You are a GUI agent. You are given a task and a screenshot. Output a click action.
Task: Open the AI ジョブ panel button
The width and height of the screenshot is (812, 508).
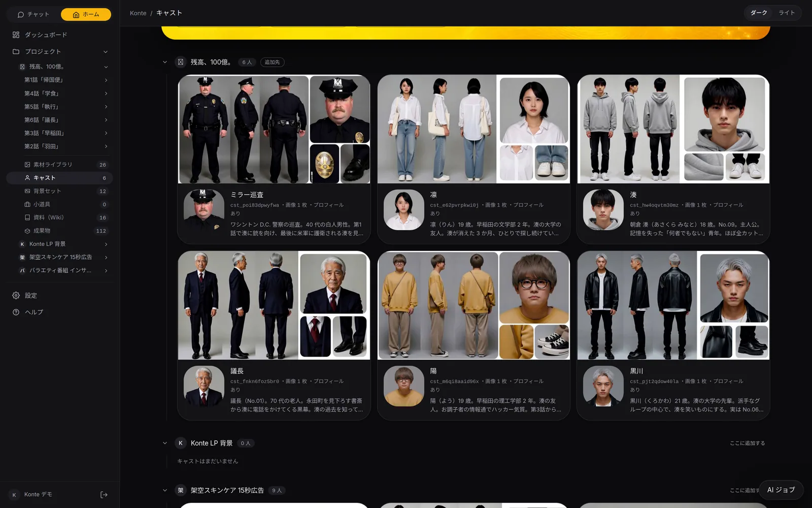tap(781, 490)
